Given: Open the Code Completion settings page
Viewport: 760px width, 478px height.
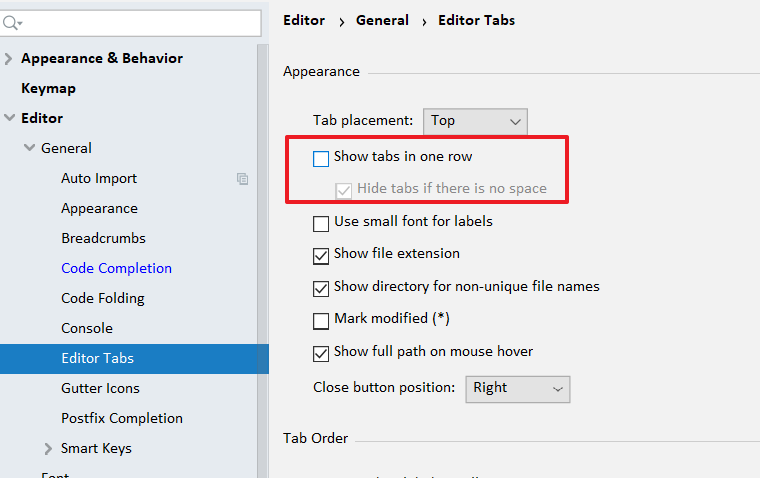Looking at the screenshot, I should pyautogui.click(x=116, y=268).
